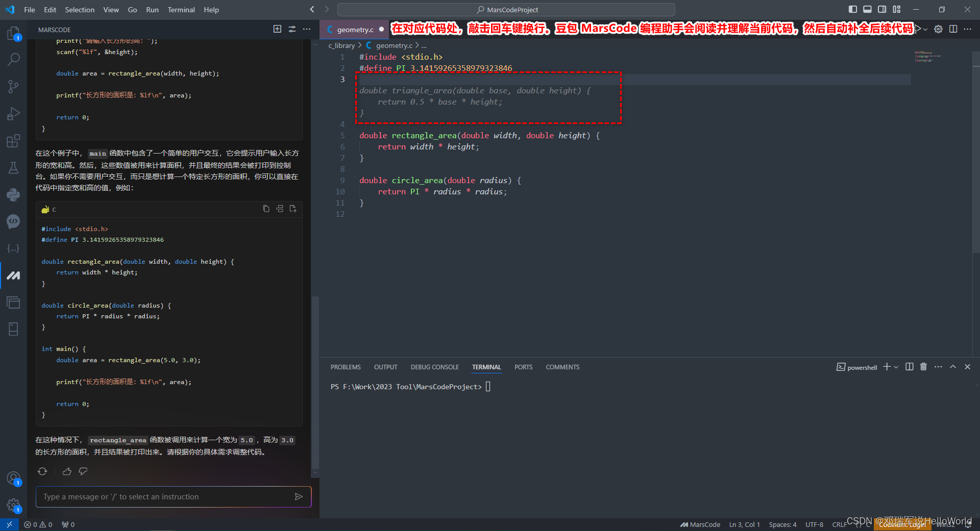Open the MarsCode assistant panel icon
Screen dimensions: 980x531
click(x=14, y=275)
